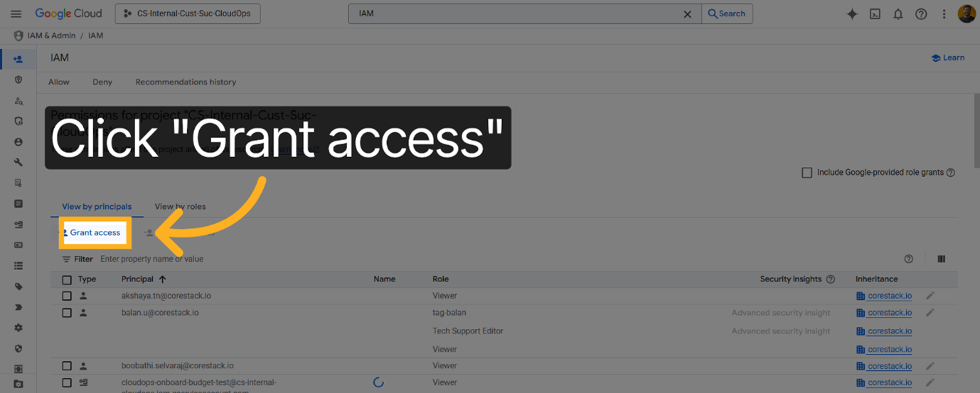Select the IAM person-add icon in sidebar
The image size is (980, 393).
click(18, 60)
